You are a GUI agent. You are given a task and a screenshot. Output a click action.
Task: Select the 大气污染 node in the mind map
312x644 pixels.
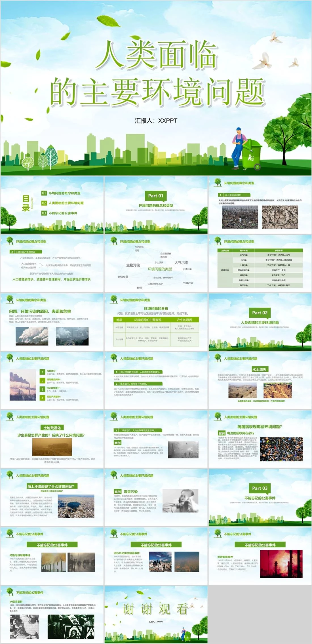182,263
